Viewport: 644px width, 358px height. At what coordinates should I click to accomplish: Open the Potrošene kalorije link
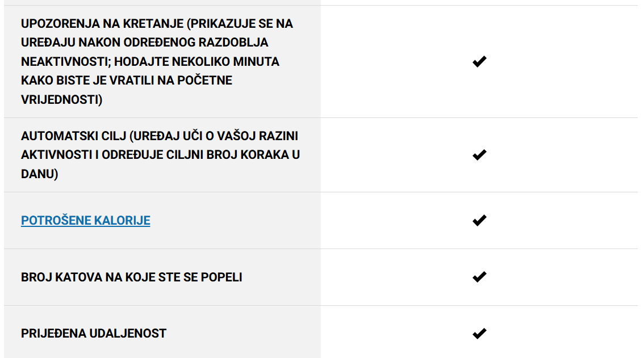coord(85,221)
